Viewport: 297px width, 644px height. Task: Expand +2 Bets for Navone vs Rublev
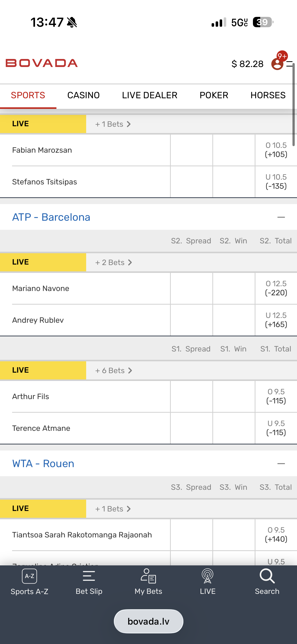(114, 263)
